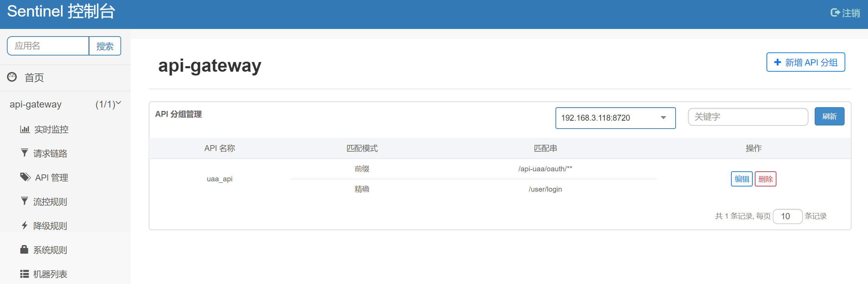
Task: Click the API 名称 column header
Action: tap(220, 148)
